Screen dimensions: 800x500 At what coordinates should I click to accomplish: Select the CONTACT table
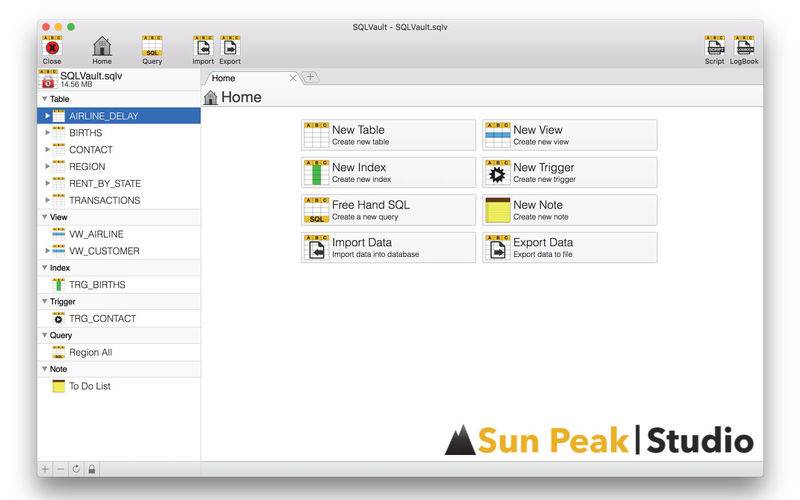[119, 149]
